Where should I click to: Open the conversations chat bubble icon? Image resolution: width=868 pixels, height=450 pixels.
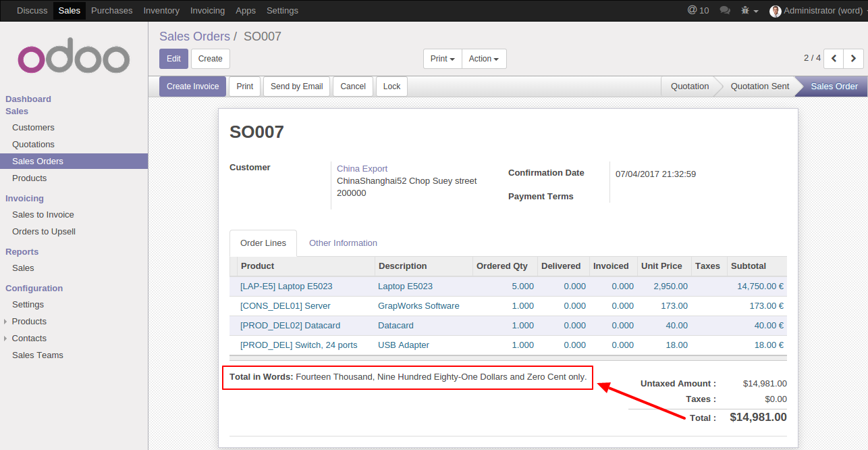[x=725, y=11]
